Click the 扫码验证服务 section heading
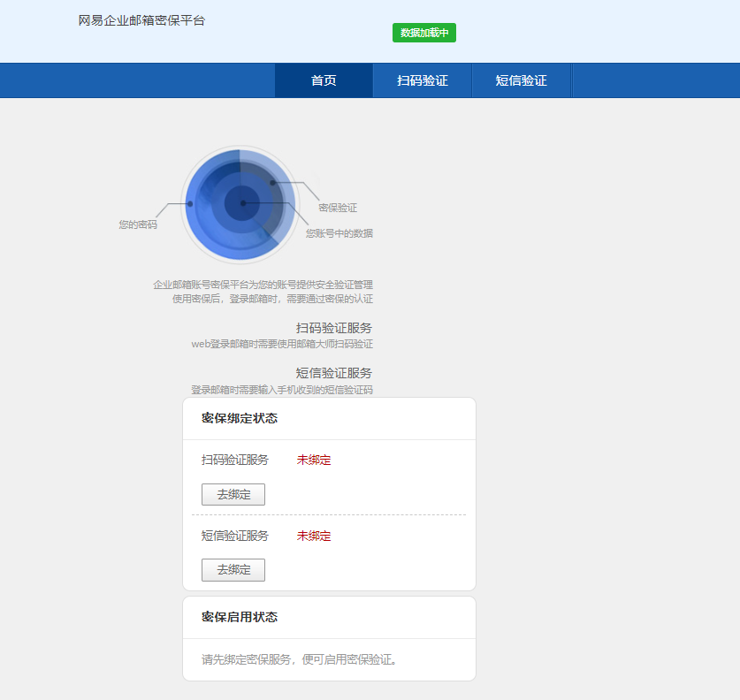 point(334,328)
